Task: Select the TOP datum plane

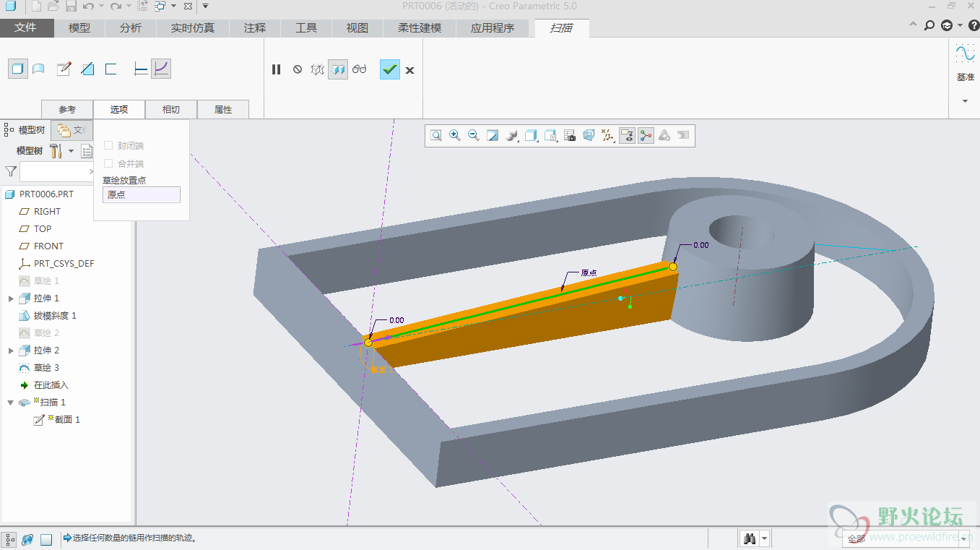Action: (x=43, y=229)
